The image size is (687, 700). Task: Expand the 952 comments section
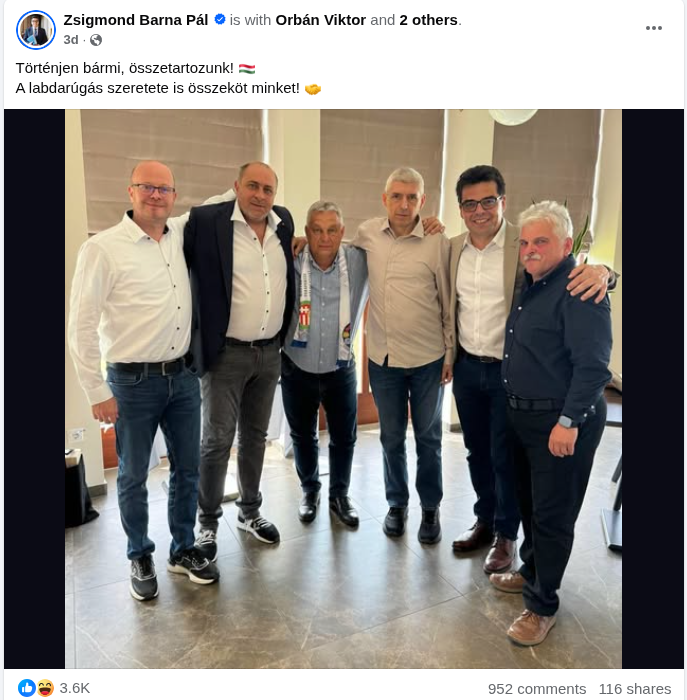point(537,689)
